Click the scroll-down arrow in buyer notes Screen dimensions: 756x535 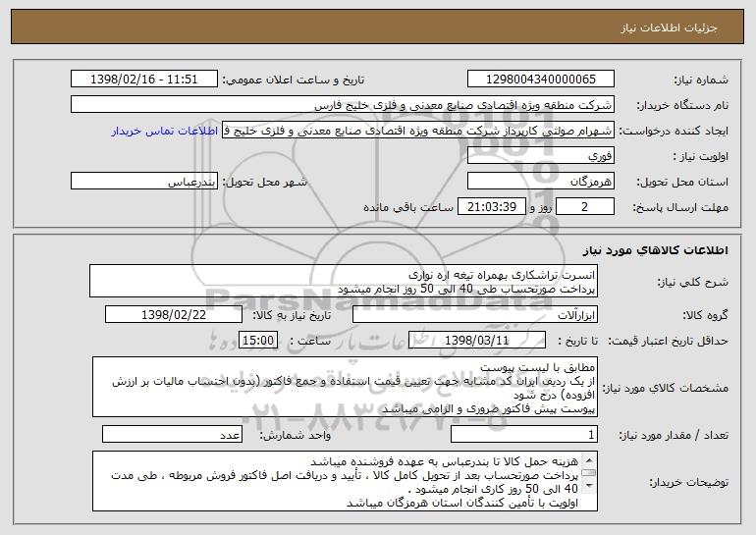tap(589, 486)
